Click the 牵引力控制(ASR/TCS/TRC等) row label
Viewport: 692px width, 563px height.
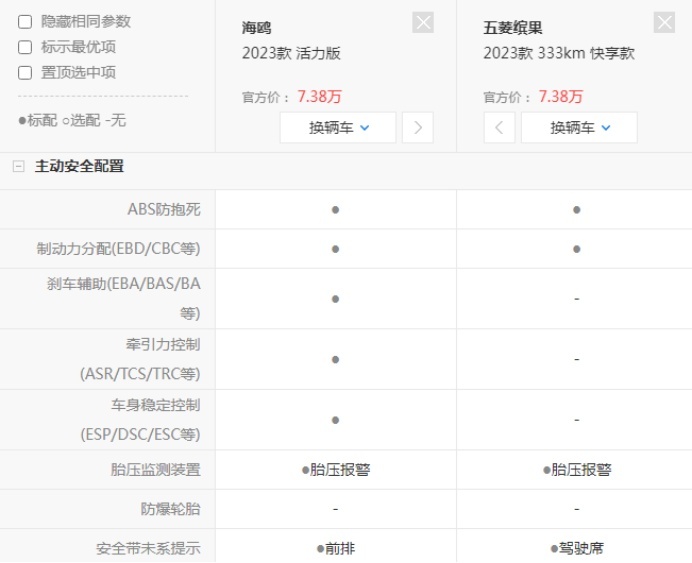pyautogui.click(x=140, y=359)
